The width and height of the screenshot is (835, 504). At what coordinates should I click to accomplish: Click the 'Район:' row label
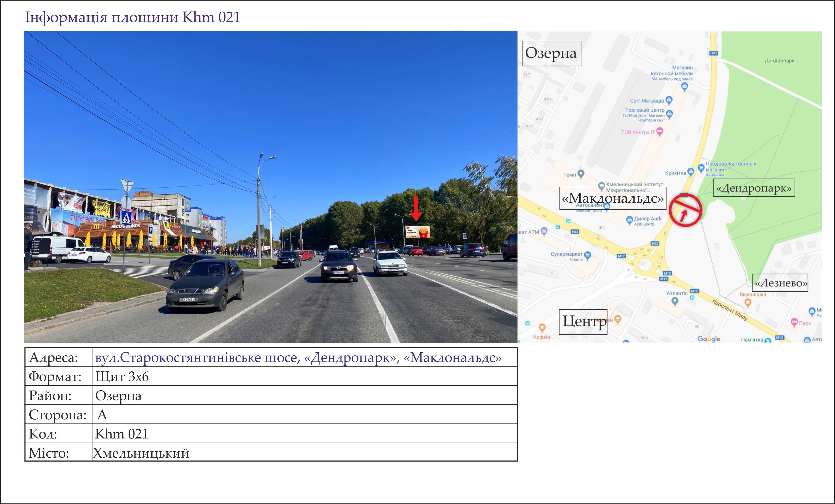click(50, 396)
